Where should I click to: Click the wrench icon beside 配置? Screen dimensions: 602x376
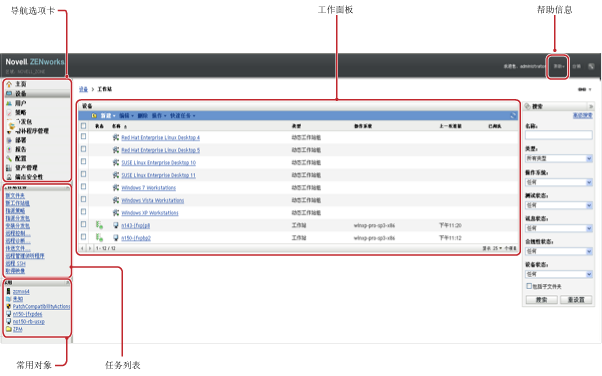coord(9,158)
